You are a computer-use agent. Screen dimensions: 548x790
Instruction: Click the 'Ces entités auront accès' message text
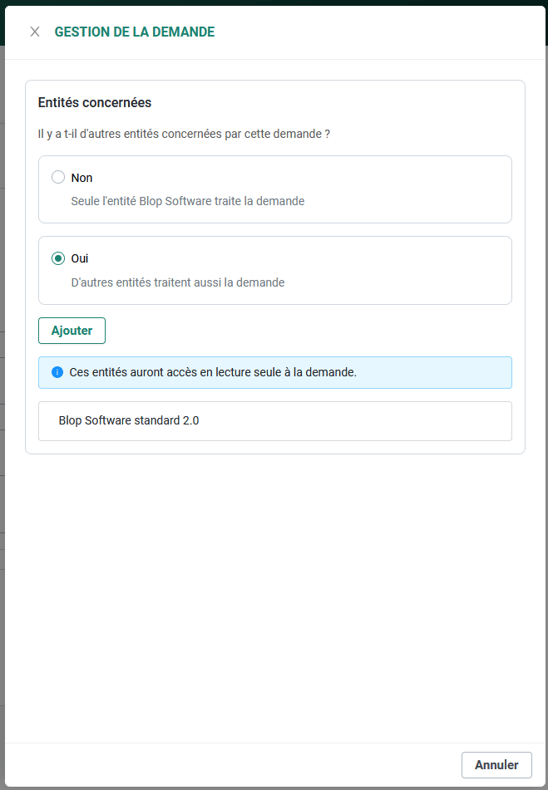coord(213,372)
